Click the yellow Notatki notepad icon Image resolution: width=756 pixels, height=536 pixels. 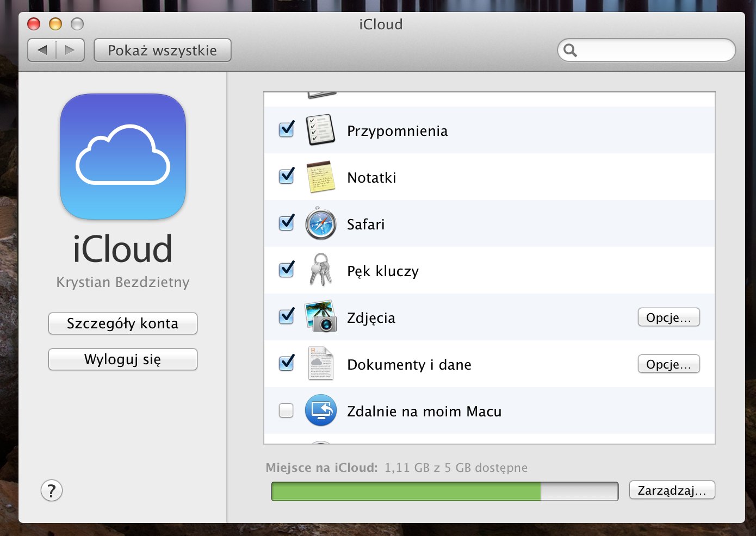pyautogui.click(x=320, y=177)
